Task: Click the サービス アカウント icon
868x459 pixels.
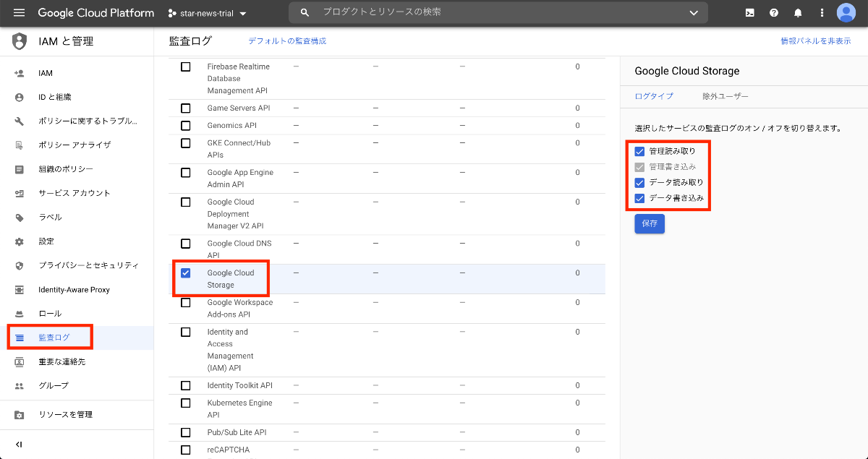Action: 20,193
